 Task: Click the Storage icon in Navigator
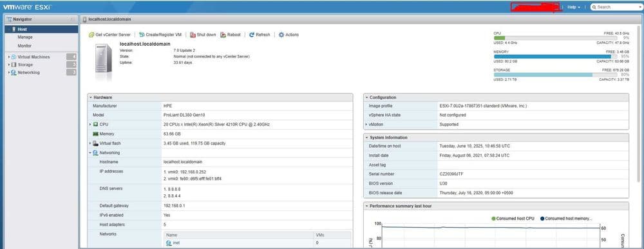click(x=14, y=65)
